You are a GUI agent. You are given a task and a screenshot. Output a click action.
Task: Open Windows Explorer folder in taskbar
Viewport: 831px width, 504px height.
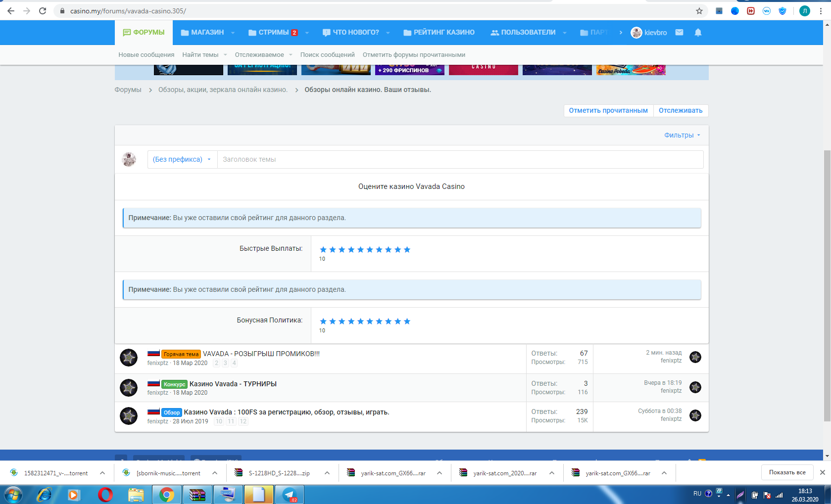[136, 494]
